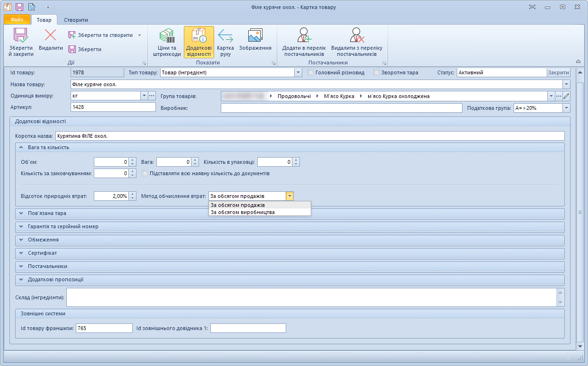Select За обсягом виробництва option
588x366 pixels.
(x=260, y=212)
